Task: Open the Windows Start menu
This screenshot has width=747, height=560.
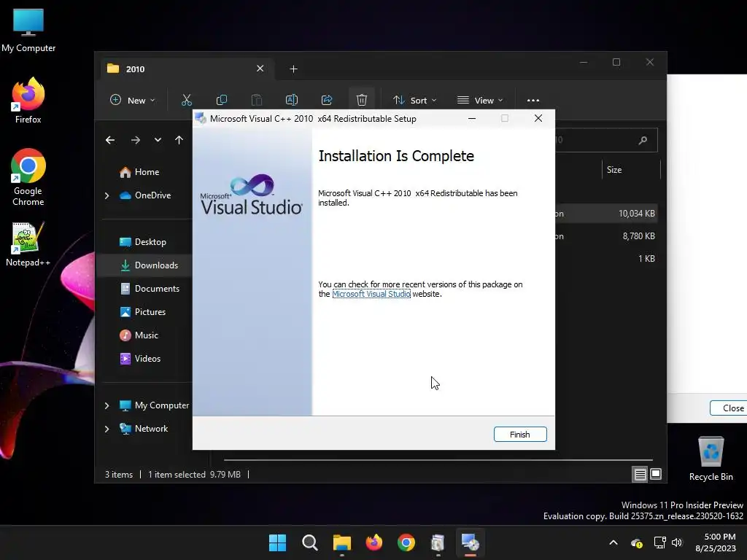Action: pyautogui.click(x=277, y=542)
